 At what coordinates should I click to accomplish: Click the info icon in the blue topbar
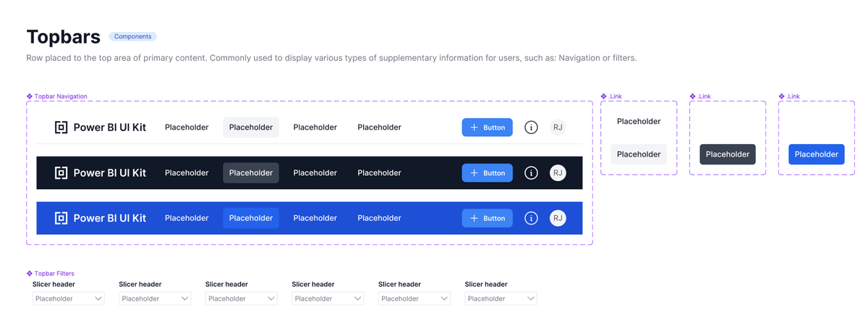531,218
